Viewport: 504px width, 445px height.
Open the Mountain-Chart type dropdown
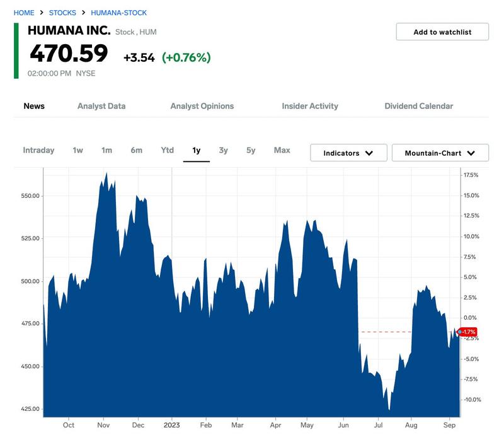point(440,153)
